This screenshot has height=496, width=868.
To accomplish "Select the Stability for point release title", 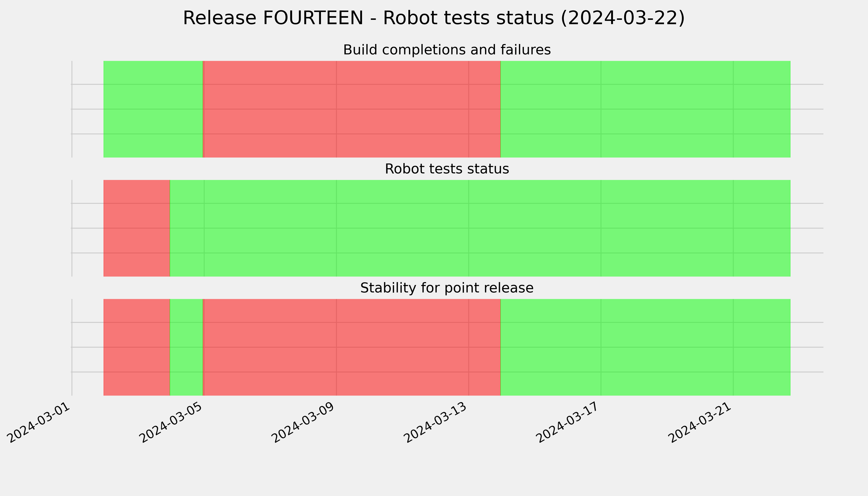I will [x=447, y=288].
